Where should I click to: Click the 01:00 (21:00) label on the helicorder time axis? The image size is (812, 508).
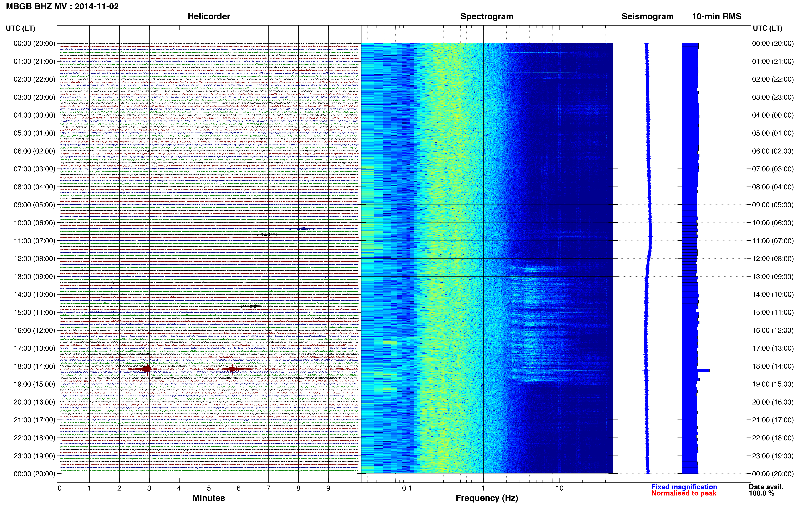point(34,62)
